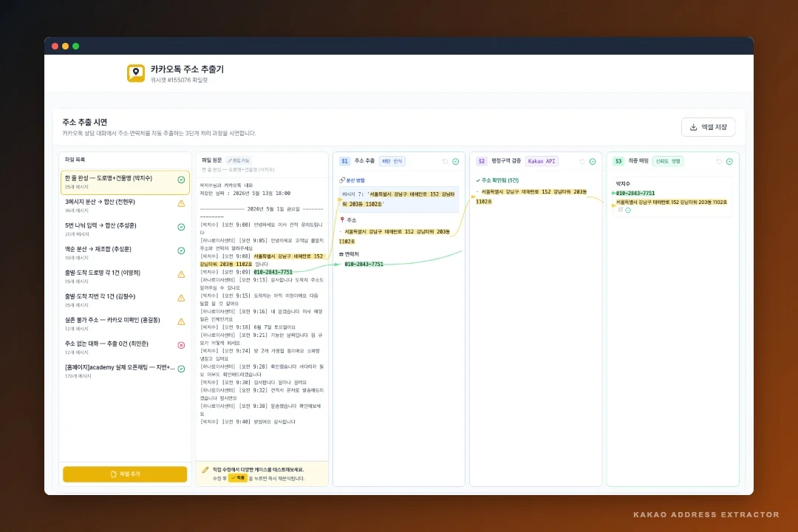The width and height of the screenshot is (798, 532).
Task: Click the re-run icon in S2 행정구역 검증 header
Action: (x=582, y=161)
